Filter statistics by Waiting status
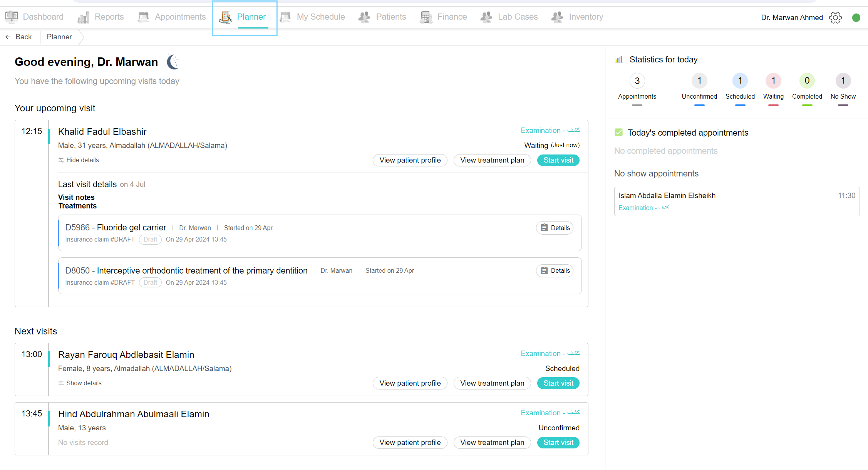 [773, 88]
